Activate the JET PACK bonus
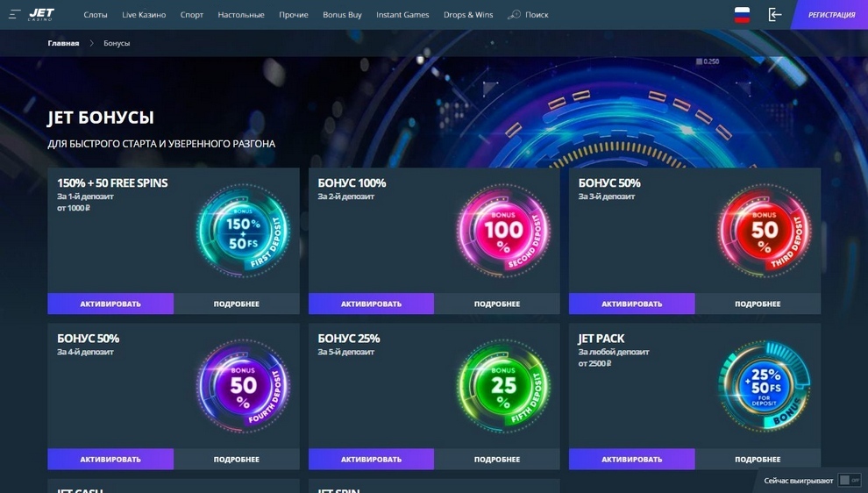The height and width of the screenshot is (493, 868). pos(631,459)
